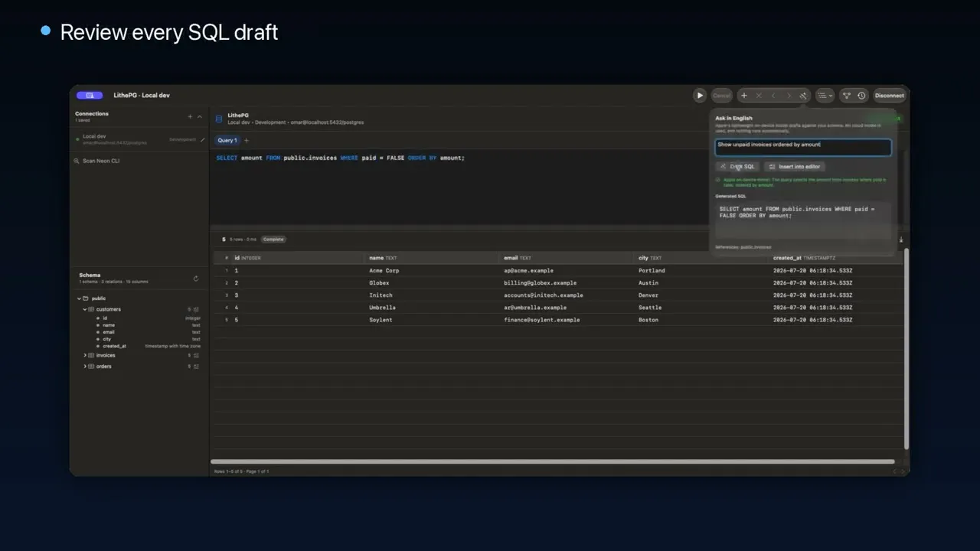Click the customers table action icon
Image resolution: width=980 pixels, height=551 pixels.
pyautogui.click(x=196, y=309)
